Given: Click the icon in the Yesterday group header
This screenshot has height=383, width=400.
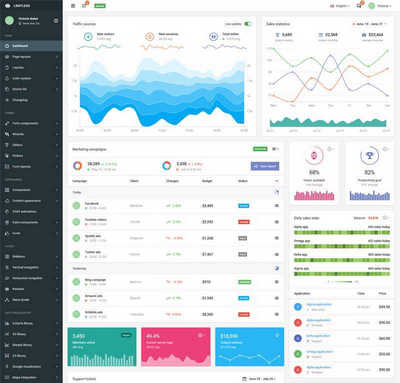Looking at the screenshot, I should coord(277,268).
